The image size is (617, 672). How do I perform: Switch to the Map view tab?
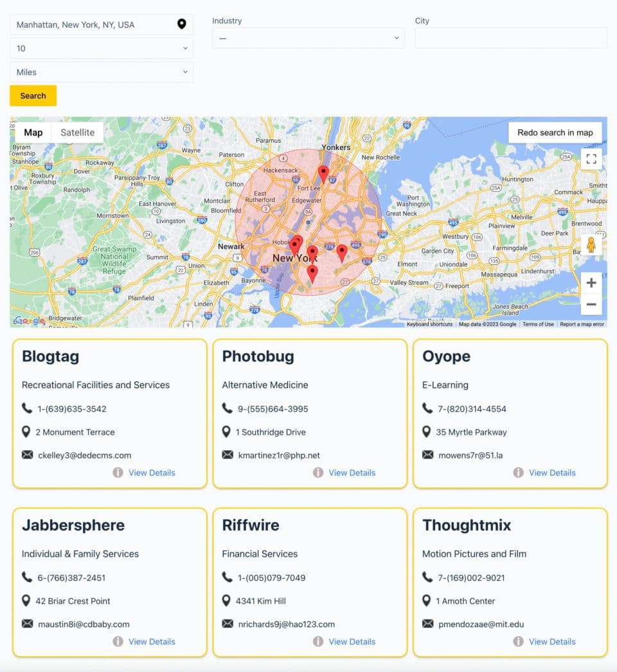(x=33, y=132)
